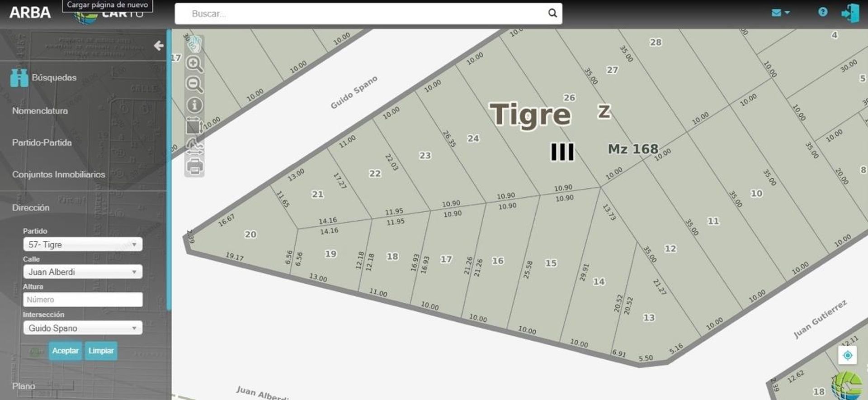This screenshot has width=868, height=400.
Task: Open the help question mark icon
Action: click(822, 12)
